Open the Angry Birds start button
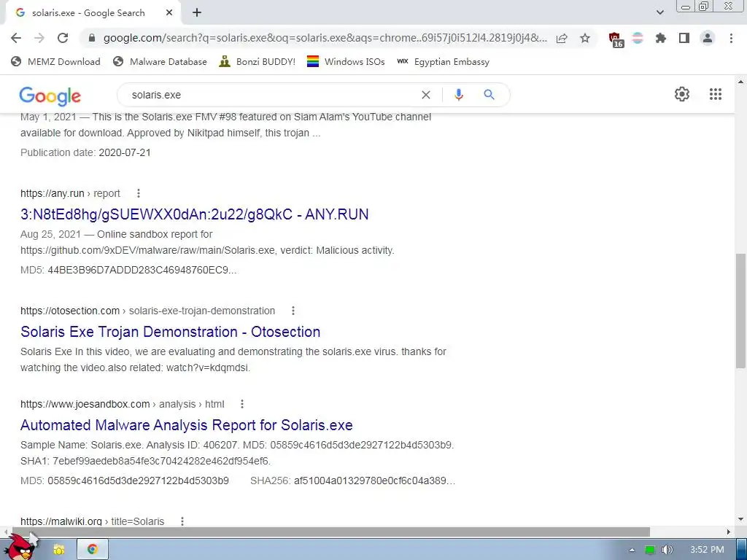 coord(21,548)
